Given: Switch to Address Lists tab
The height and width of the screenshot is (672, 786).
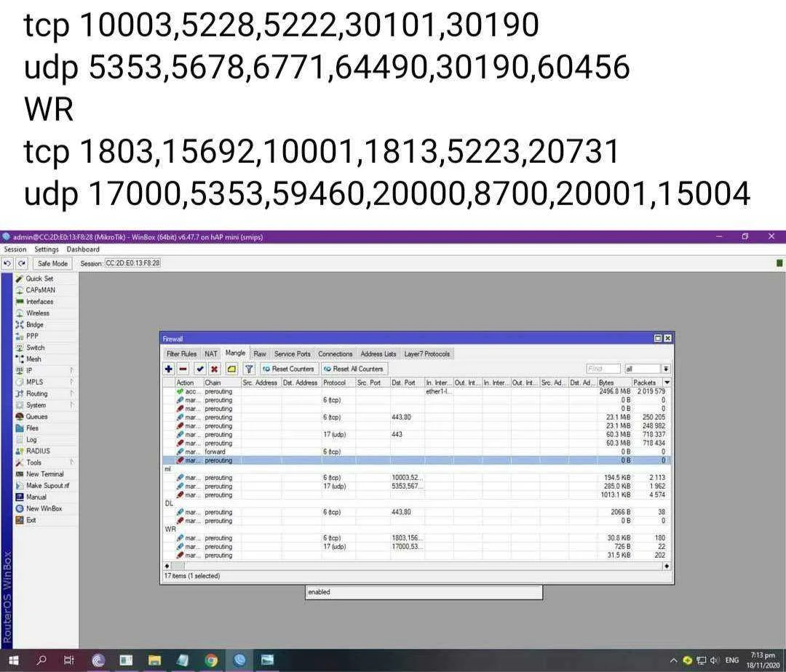Looking at the screenshot, I should 378,354.
